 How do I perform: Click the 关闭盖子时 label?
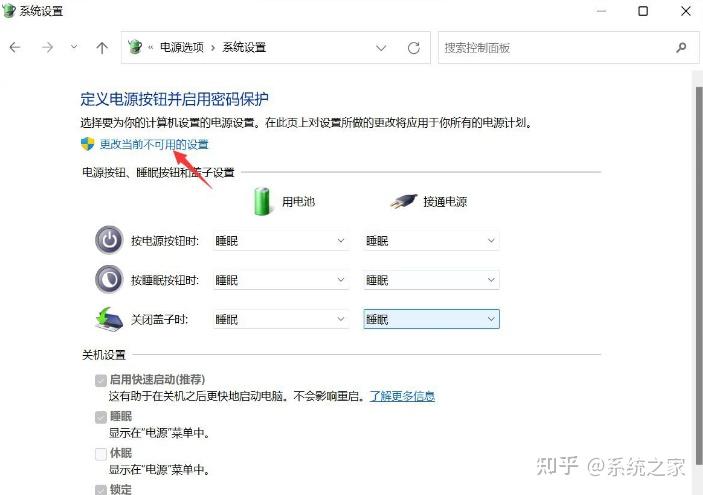tap(159, 320)
